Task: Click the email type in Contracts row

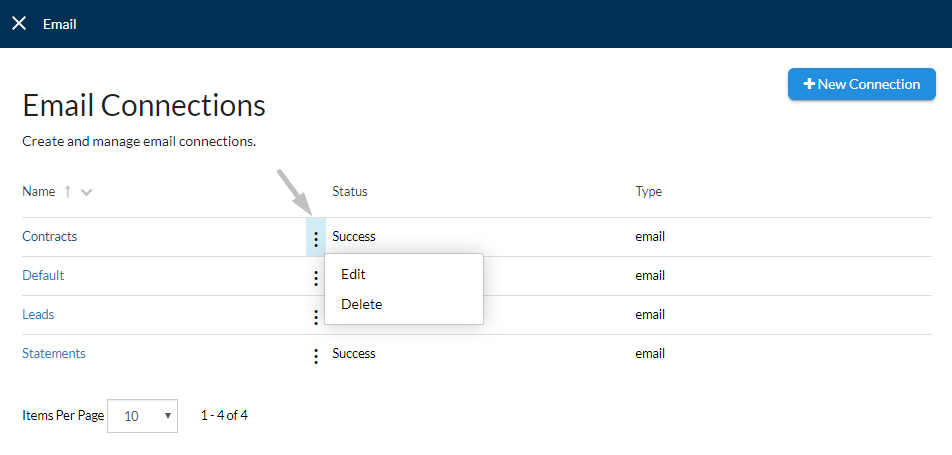Action: [x=650, y=236]
